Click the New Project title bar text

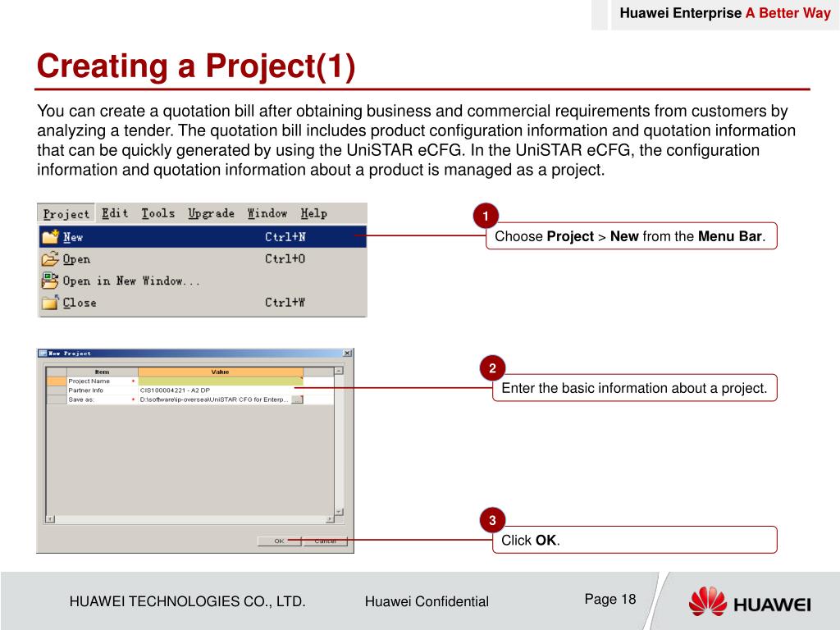point(70,353)
